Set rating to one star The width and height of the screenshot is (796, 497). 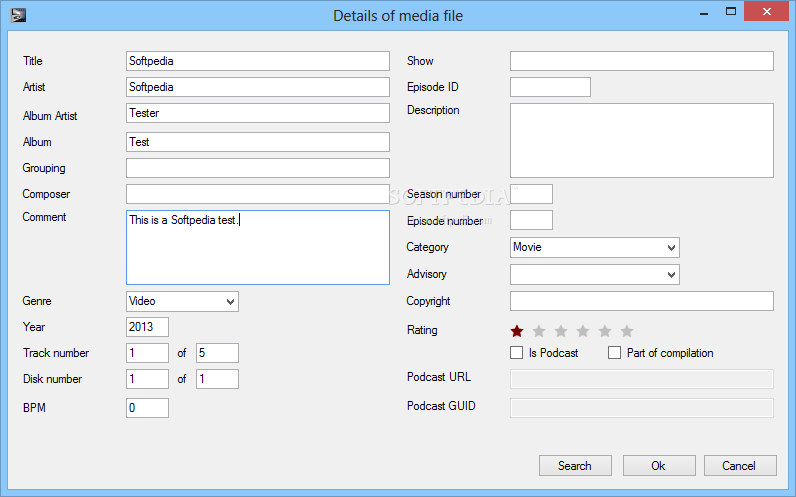[517, 331]
